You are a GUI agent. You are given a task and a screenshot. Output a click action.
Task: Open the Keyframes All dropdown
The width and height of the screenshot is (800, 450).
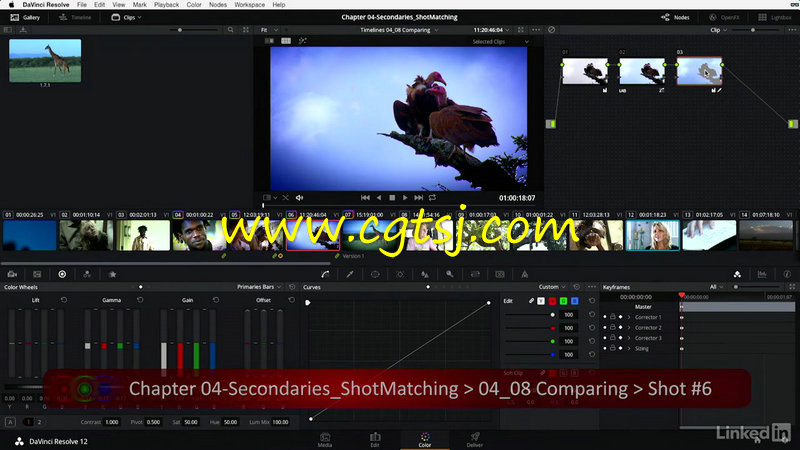[716, 287]
